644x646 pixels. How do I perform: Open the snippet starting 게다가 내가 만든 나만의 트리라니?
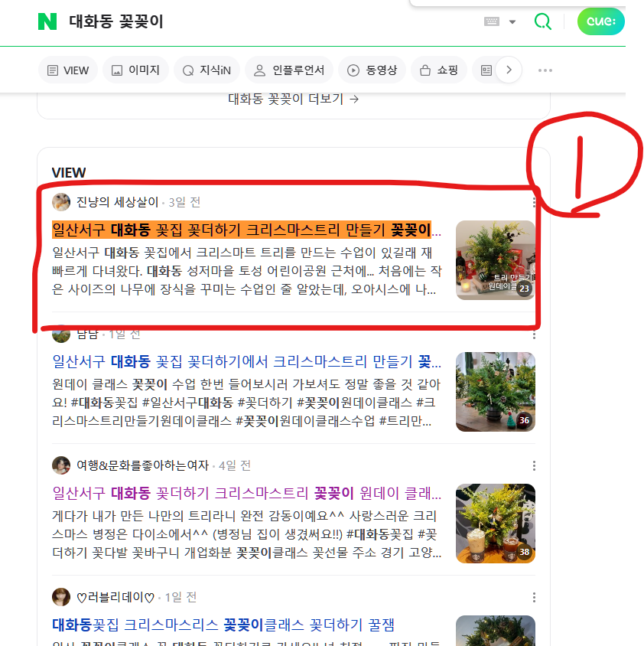(x=246, y=534)
